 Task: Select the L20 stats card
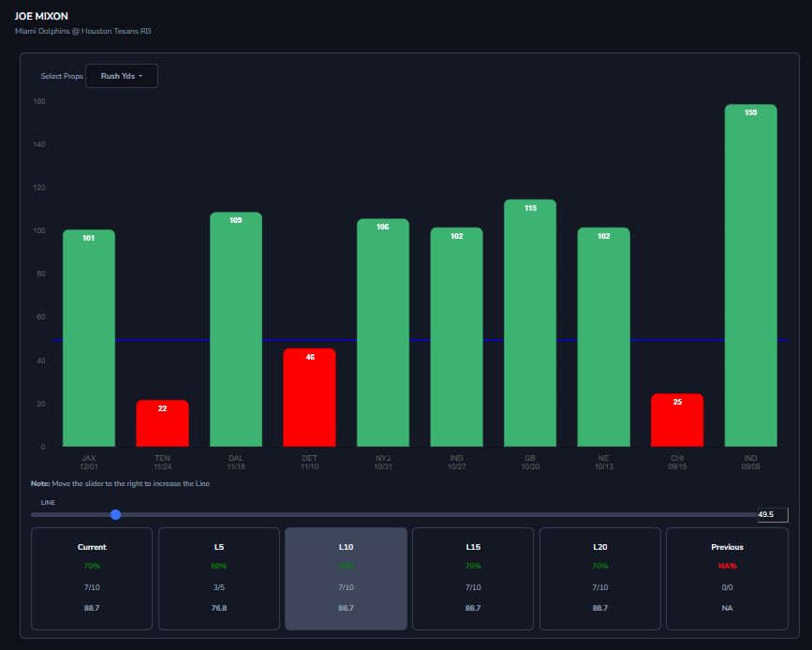click(x=600, y=579)
